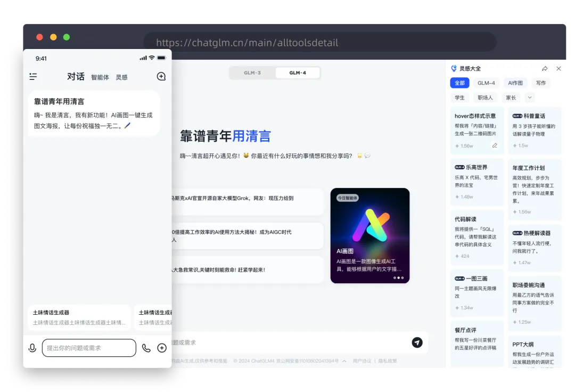The image size is (575, 392).
Task: Click the edit pencil on hover态样式示意 card
Action: pos(495,145)
